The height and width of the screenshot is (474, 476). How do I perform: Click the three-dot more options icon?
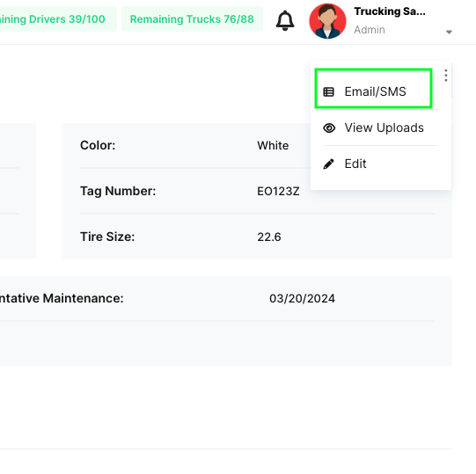(445, 76)
